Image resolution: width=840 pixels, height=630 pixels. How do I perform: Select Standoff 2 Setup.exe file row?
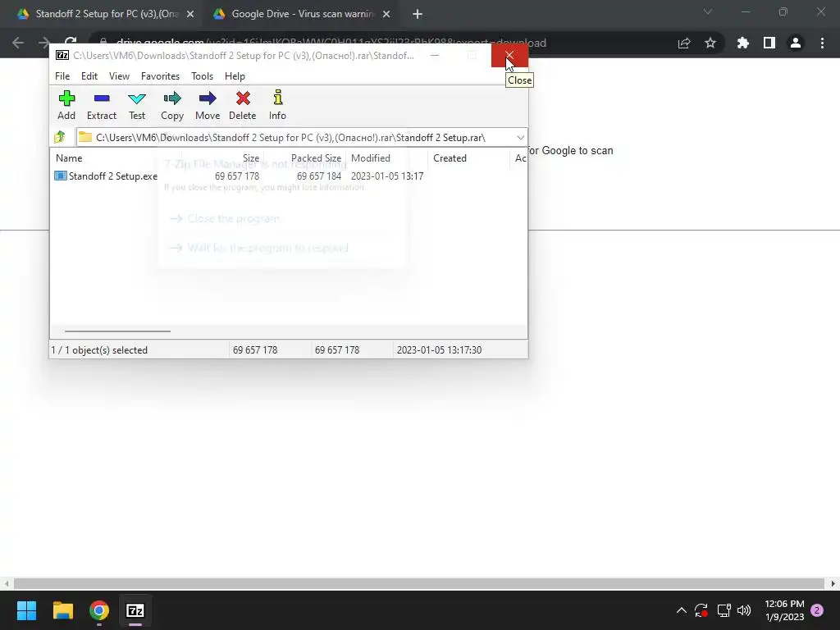pos(239,176)
